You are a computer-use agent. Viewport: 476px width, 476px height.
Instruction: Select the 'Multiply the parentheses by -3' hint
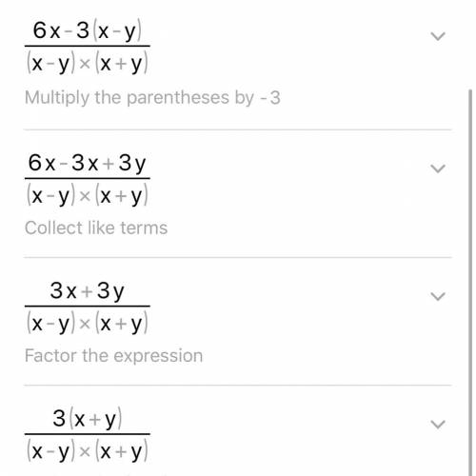pos(152,98)
